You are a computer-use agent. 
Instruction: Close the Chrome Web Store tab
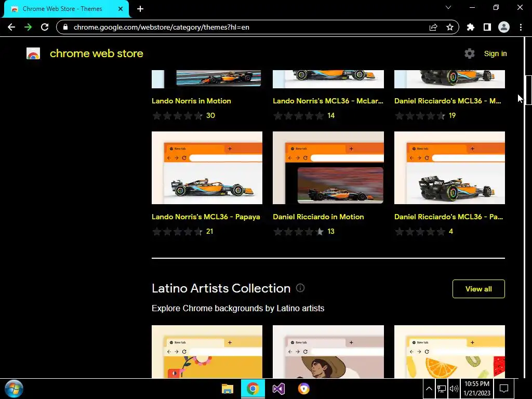click(121, 9)
